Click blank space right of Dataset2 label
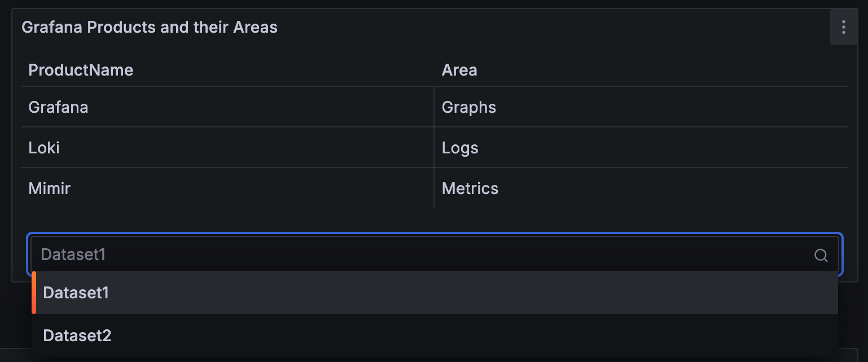 [451, 336]
